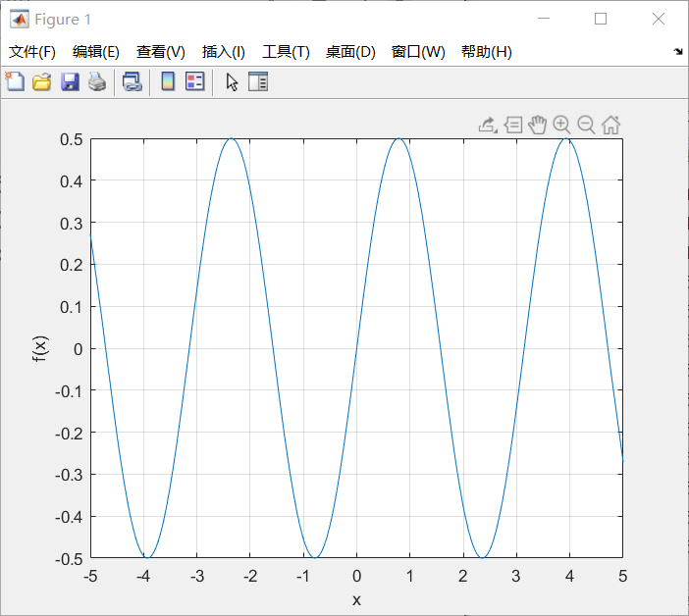Viewport: 689px width, 616px height.
Task: Click the New Figure icon
Action: (15, 81)
